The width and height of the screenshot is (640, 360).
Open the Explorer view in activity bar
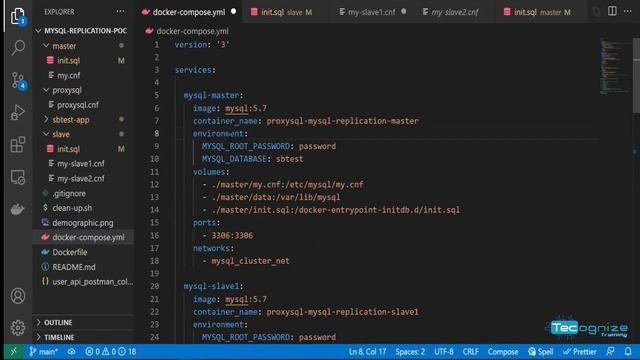pos(18,16)
